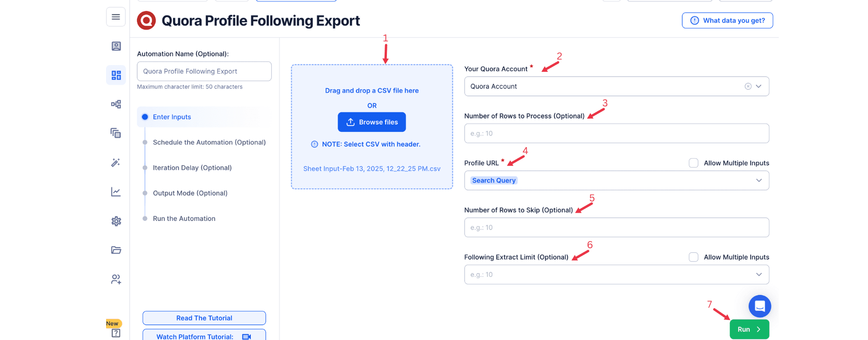
Task: Click the Browse files button
Action: (x=371, y=122)
